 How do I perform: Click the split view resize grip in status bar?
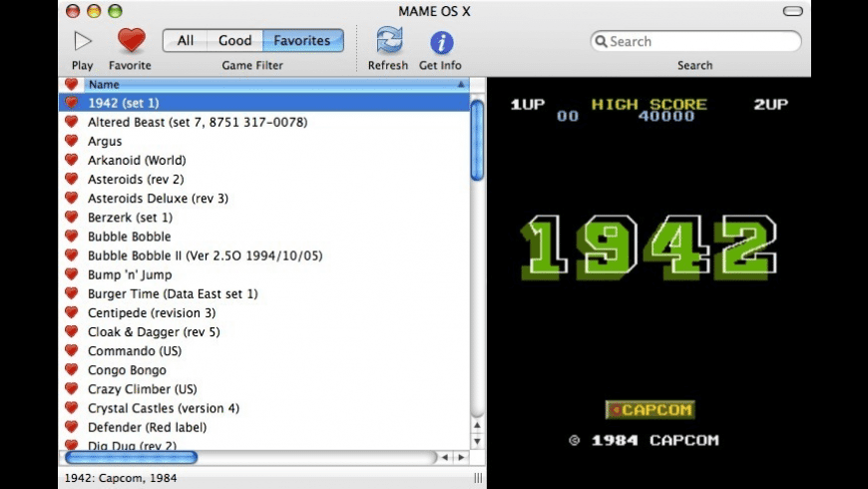[x=478, y=478]
